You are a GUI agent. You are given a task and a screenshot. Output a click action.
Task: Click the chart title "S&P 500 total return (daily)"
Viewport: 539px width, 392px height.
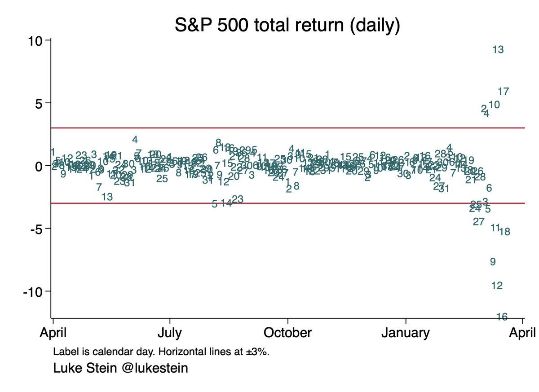point(287,26)
